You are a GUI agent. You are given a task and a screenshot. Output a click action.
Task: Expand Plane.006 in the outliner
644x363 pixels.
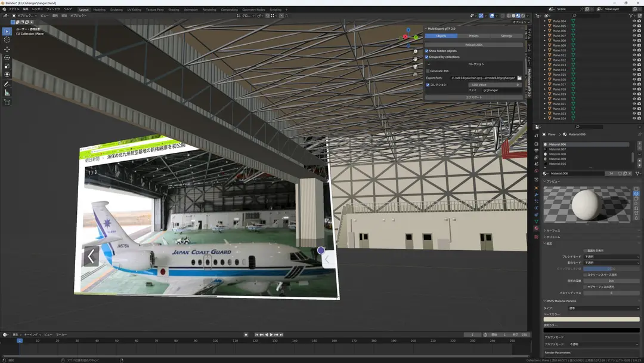(x=545, y=31)
